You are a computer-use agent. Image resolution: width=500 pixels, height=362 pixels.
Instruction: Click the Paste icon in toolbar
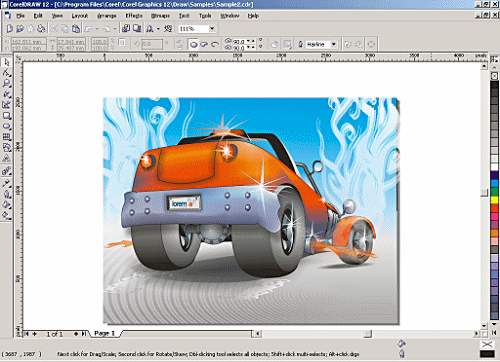pyautogui.click(x=76, y=29)
